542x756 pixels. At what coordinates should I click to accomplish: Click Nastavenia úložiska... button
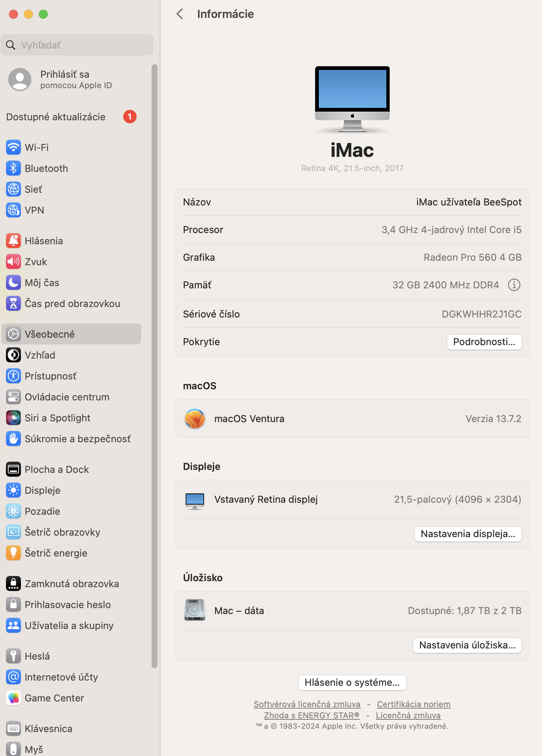(x=467, y=645)
